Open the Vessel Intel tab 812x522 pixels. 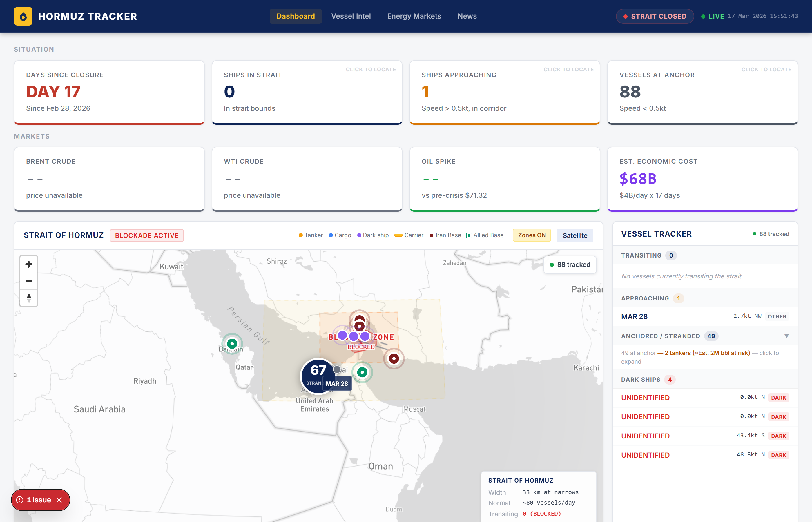coord(351,16)
